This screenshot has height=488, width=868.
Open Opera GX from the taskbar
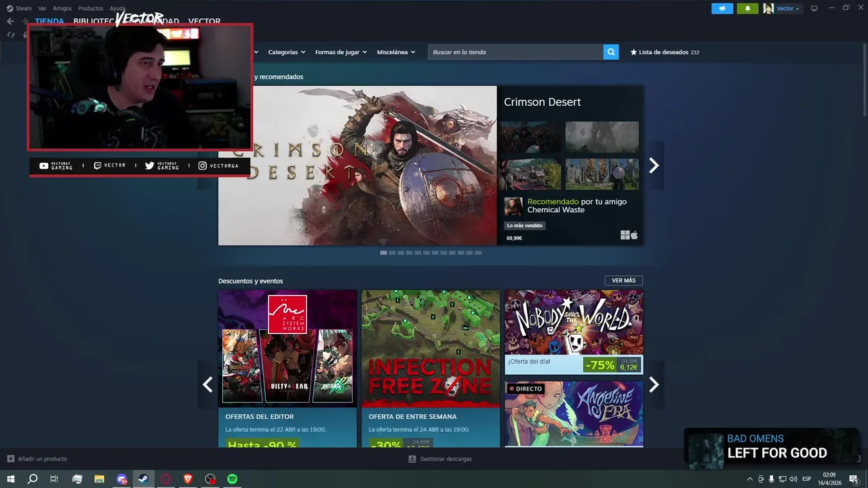tap(165, 479)
